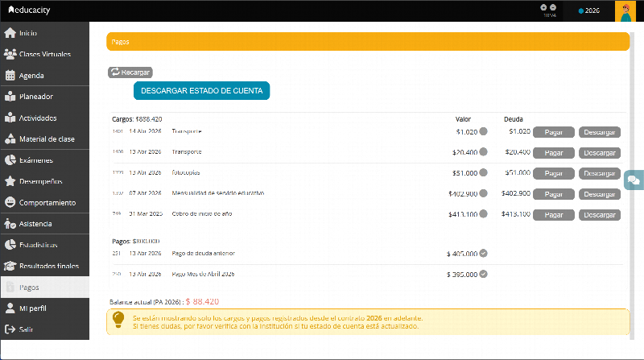Open the Agenda calendar icon
644x360 pixels.
pyautogui.click(x=10, y=75)
